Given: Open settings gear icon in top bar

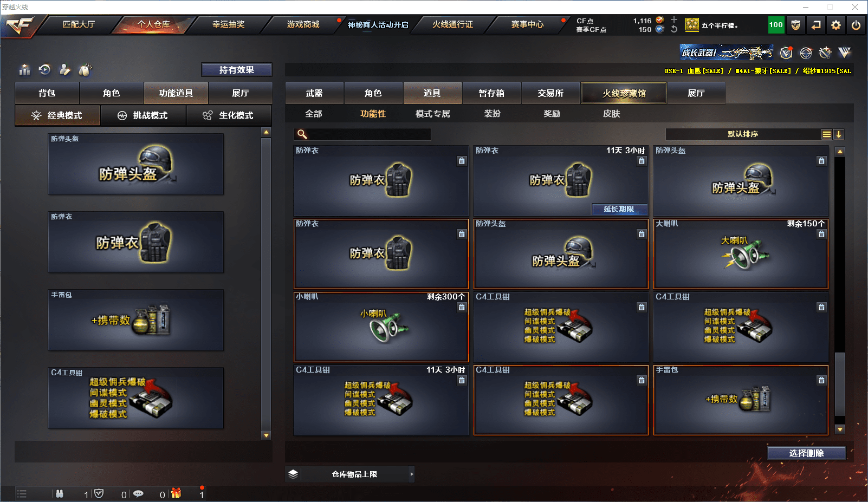Looking at the screenshot, I should [836, 25].
